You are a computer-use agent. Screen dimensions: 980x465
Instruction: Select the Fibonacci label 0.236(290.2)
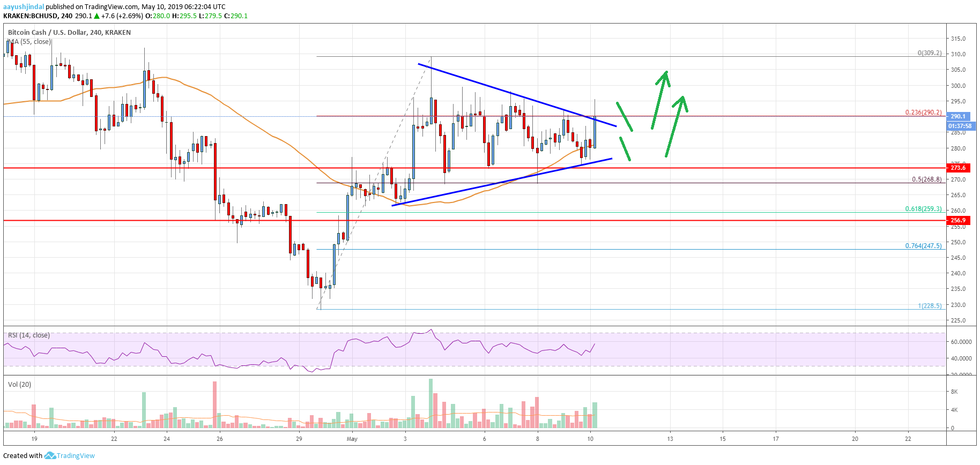click(x=924, y=112)
